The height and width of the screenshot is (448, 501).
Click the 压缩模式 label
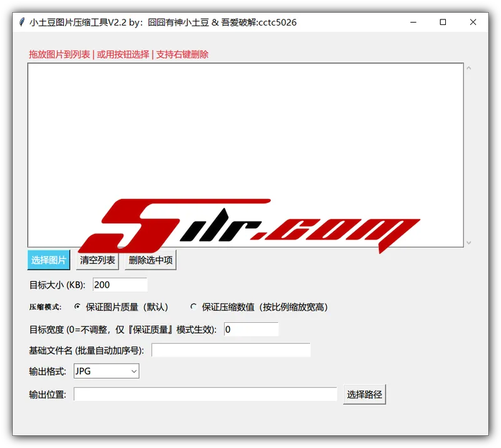click(x=45, y=307)
